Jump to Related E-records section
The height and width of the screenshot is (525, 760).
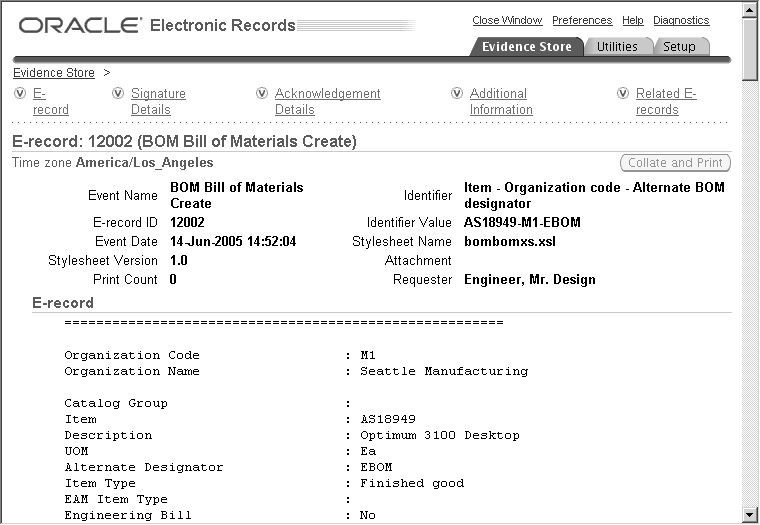click(666, 101)
